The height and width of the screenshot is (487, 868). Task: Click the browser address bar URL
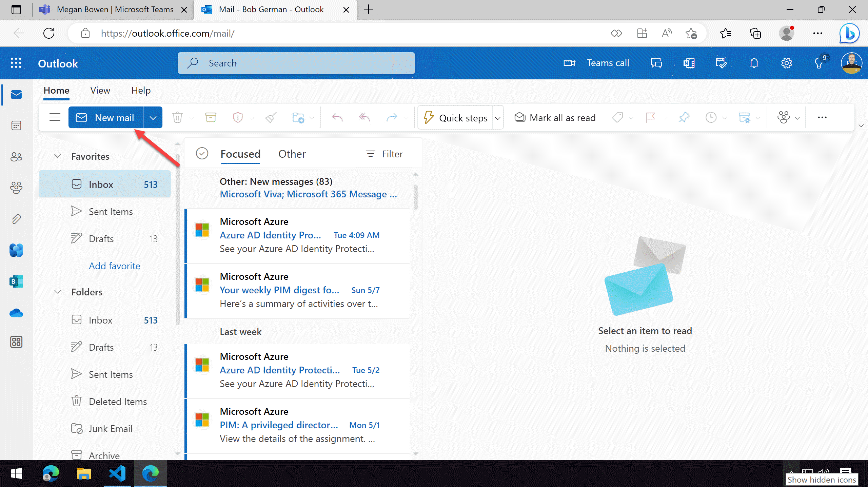click(167, 33)
